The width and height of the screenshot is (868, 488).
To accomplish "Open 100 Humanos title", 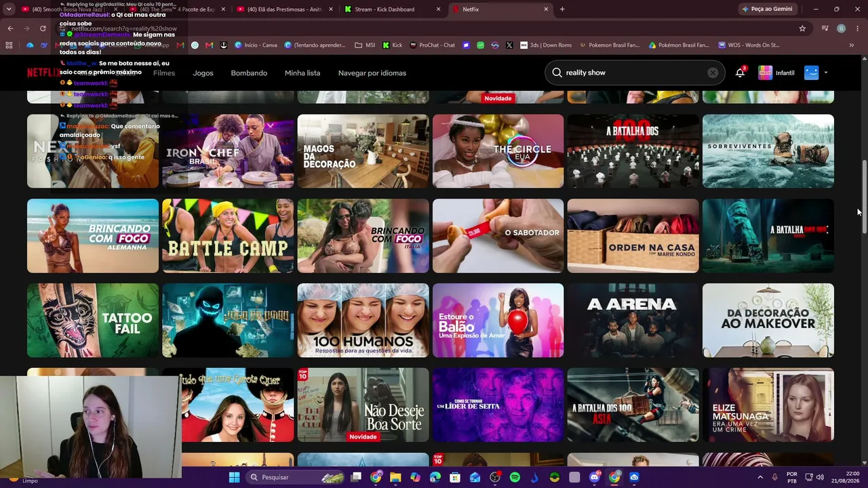I will (363, 320).
